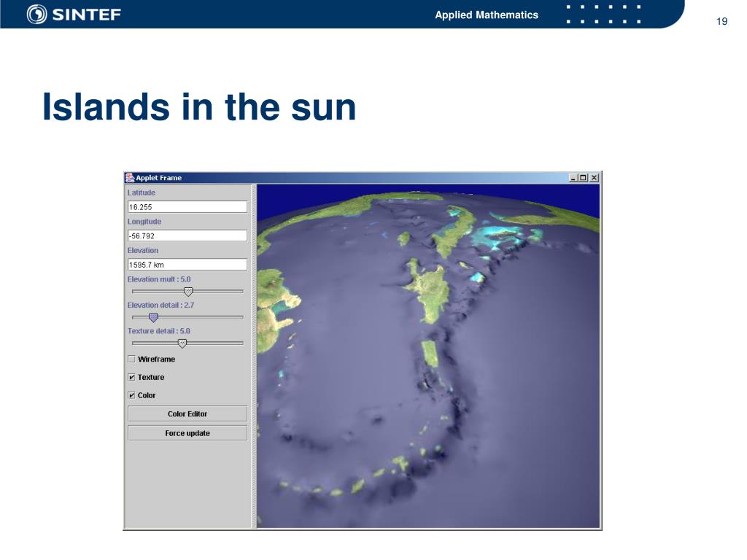This screenshot has width=747, height=560.
Task: Maximize the Applet Frame window
Action: click(x=583, y=178)
